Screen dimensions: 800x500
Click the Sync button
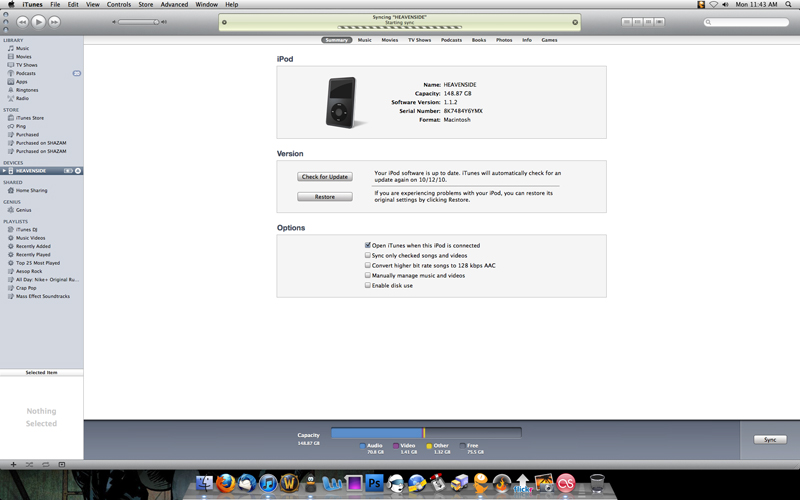click(770, 440)
